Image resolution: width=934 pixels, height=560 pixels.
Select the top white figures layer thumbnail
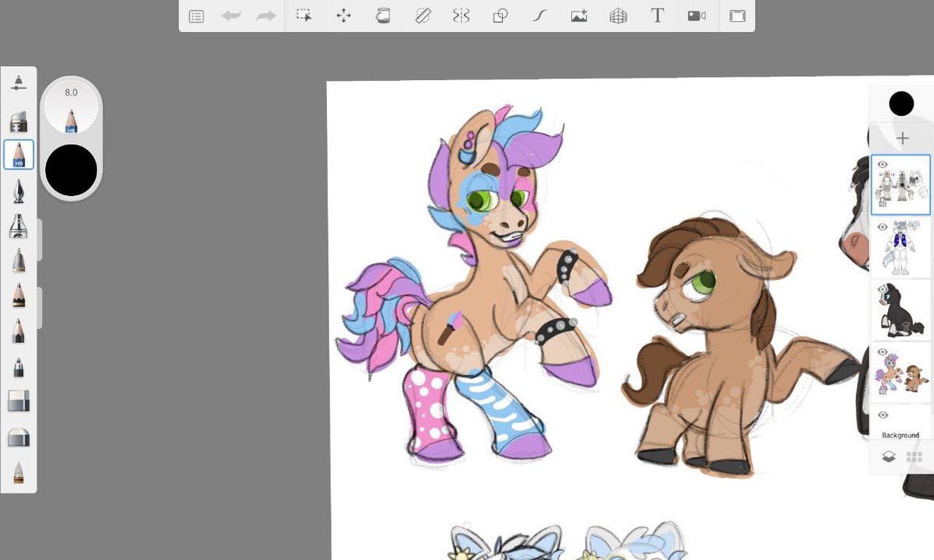point(901,185)
